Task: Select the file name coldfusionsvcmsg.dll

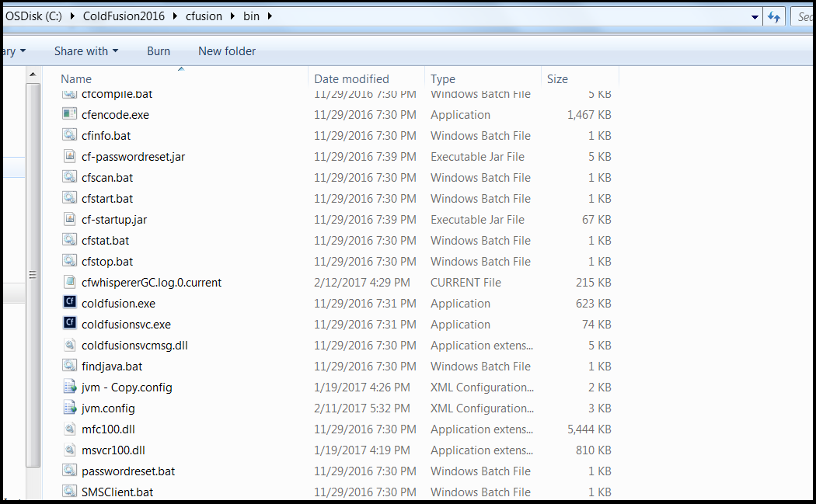Action: coord(134,346)
